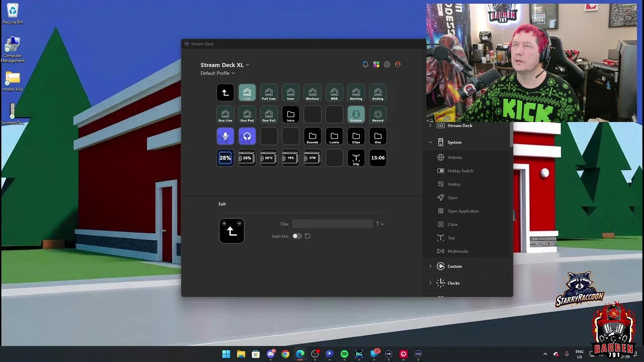
Task: Show hidden system tray icons
Action: click(x=545, y=354)
